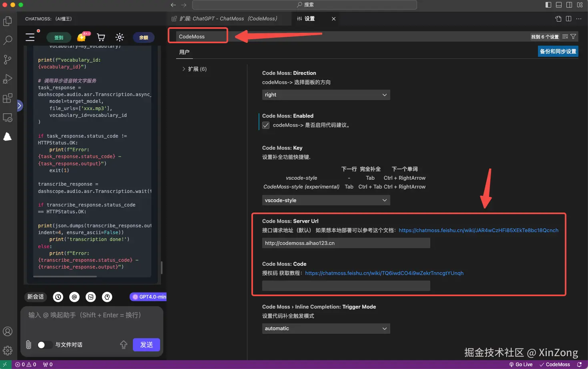Toggle primary side bar layout icon

pyautogui.click(x=548, y=5)
